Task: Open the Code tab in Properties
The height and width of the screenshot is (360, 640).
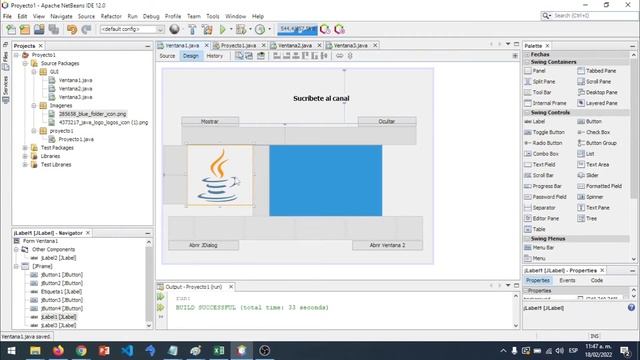Action: coord(597,280)
